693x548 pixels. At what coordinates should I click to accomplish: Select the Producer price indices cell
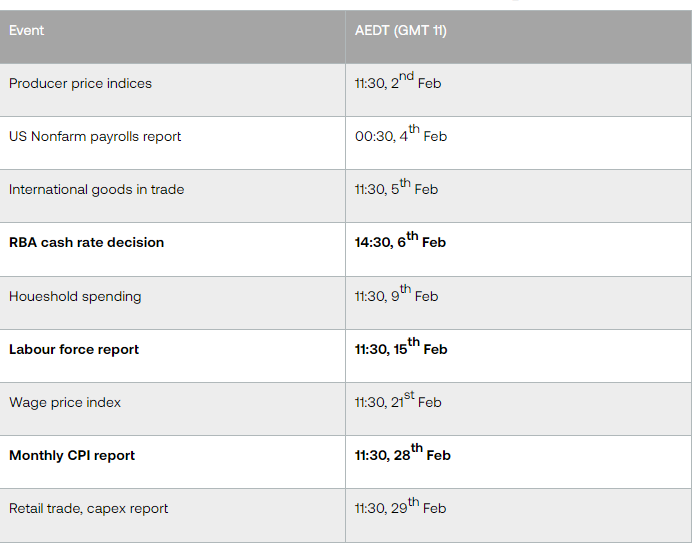click(x=81, y=84)
